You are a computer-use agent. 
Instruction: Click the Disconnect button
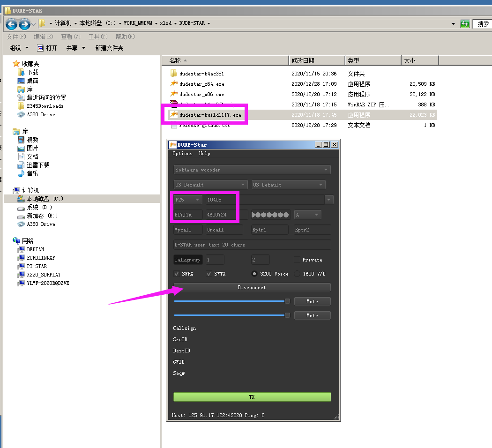[x=252, y=287]
